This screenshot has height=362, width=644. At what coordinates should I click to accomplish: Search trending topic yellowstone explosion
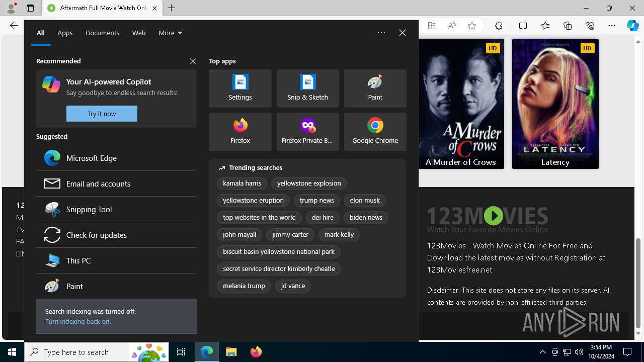(x=309, y=184)
